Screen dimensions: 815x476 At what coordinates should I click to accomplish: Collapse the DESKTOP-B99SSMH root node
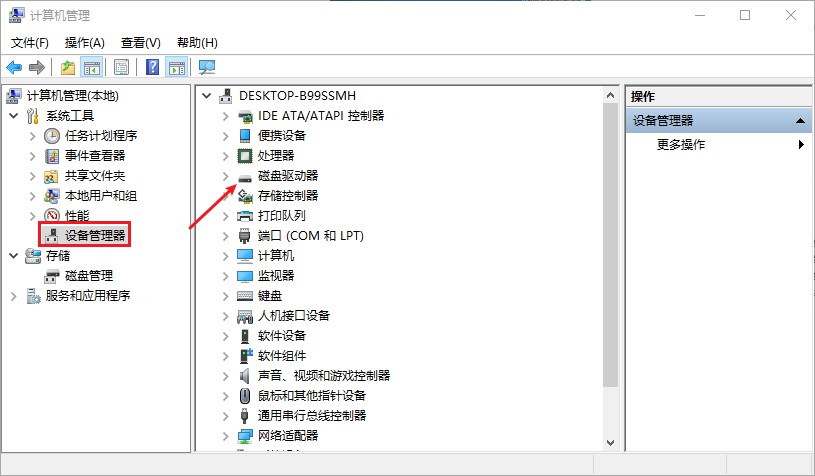pos(207,95)
